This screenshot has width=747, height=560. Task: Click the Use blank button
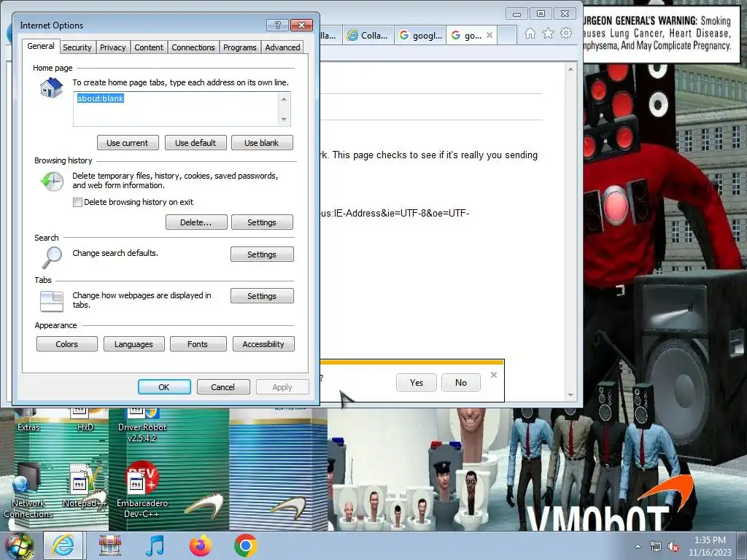tap(262, 143)
